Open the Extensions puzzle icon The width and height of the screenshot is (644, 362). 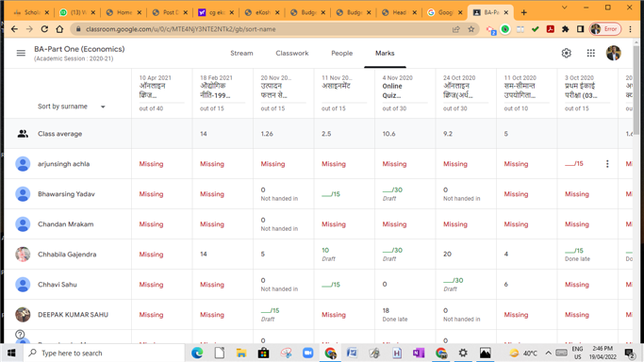point(565,29)
